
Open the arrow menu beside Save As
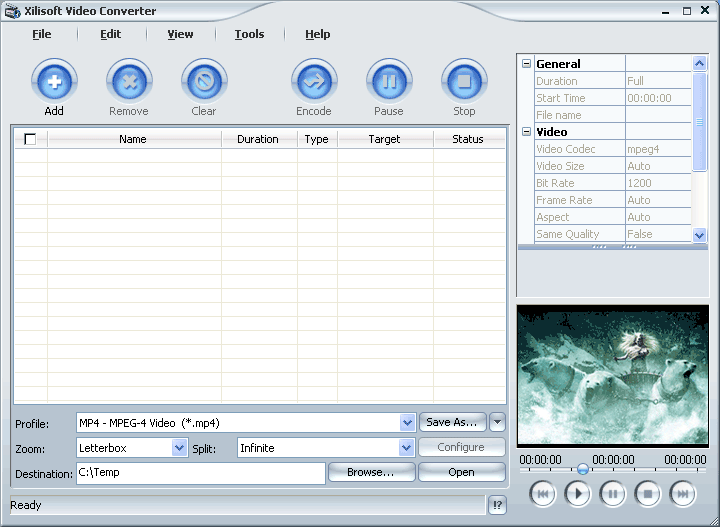(x=497, y=422)
